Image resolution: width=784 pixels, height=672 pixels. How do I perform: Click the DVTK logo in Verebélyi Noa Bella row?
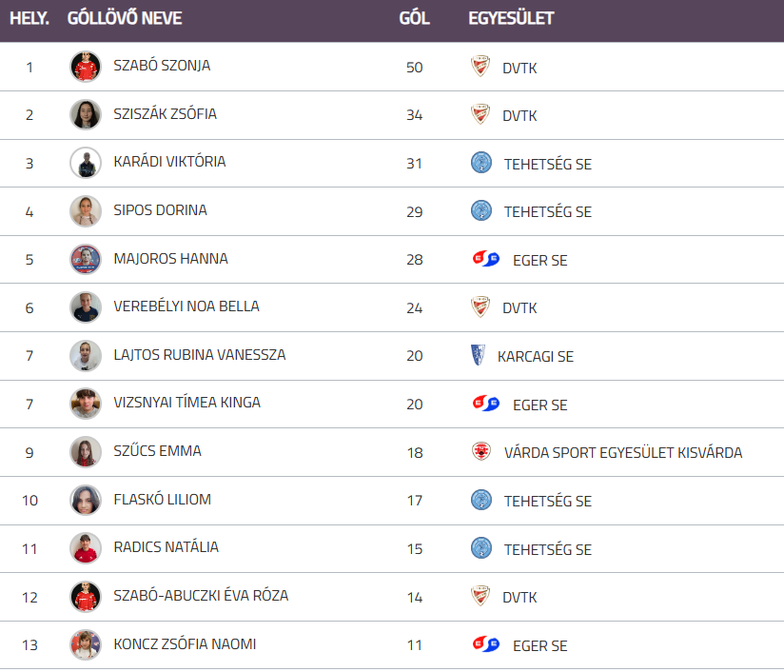[480, 306]
